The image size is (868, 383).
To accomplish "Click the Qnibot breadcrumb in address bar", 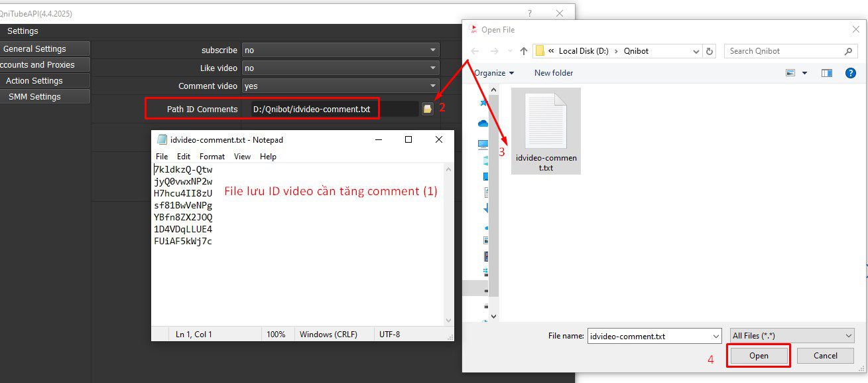I will pos(636,51).
